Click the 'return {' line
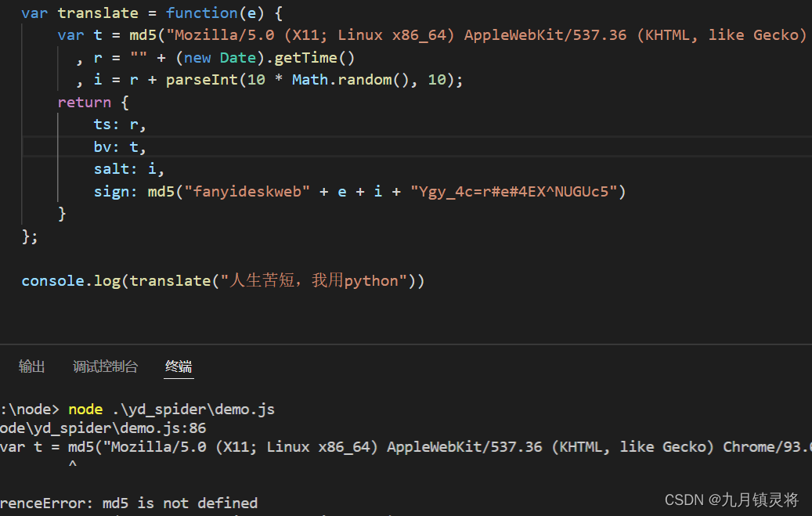Screen dimensions: 812x516 pyautogui.click(x=93, y=103)
